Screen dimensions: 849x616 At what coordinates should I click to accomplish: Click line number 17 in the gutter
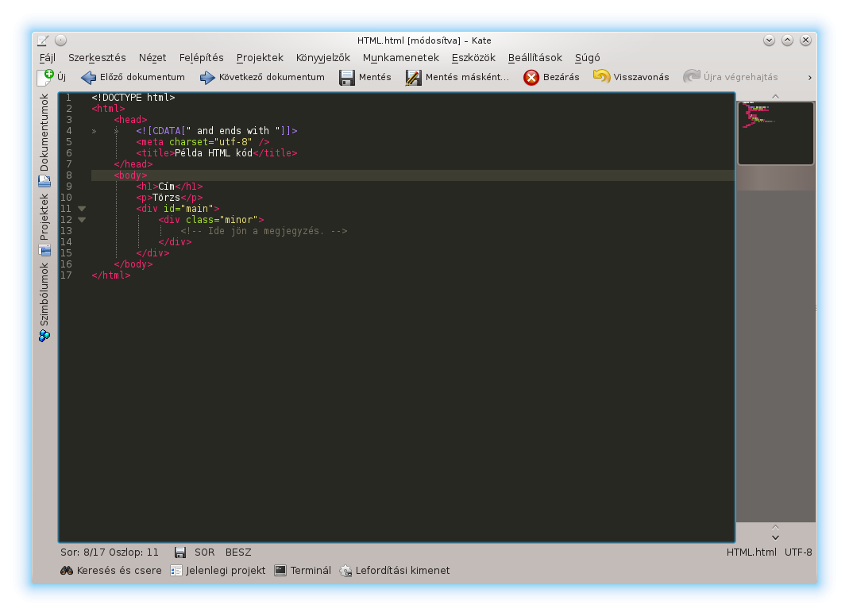pos(66,275)
